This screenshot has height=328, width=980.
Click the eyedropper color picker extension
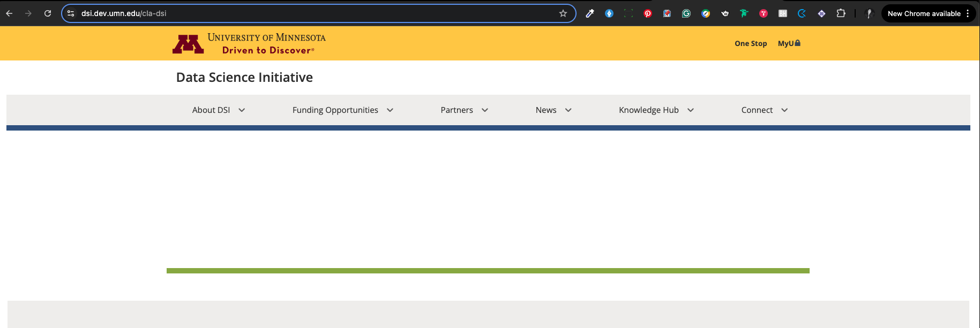pos(589,13)
